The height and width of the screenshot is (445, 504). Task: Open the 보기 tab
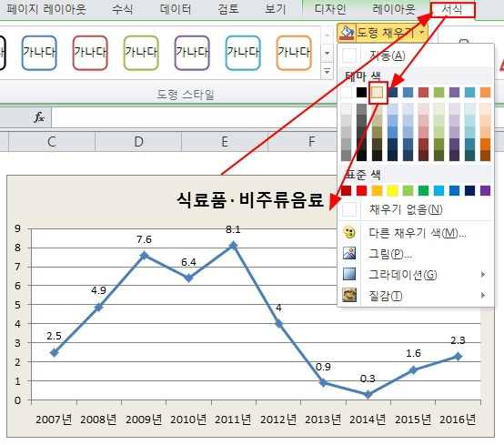click(275, 9)
